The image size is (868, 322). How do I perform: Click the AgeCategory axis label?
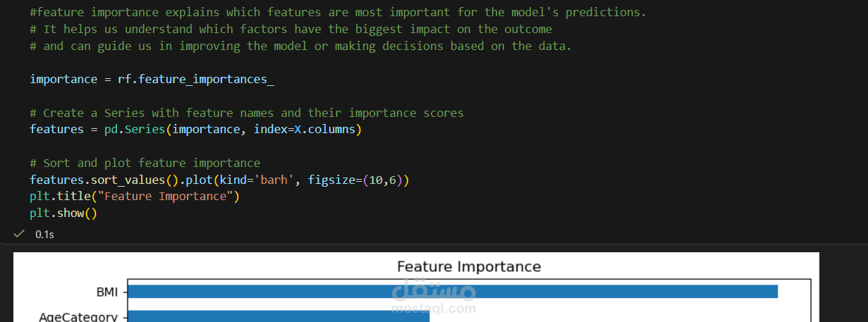(x=78, y=317)
